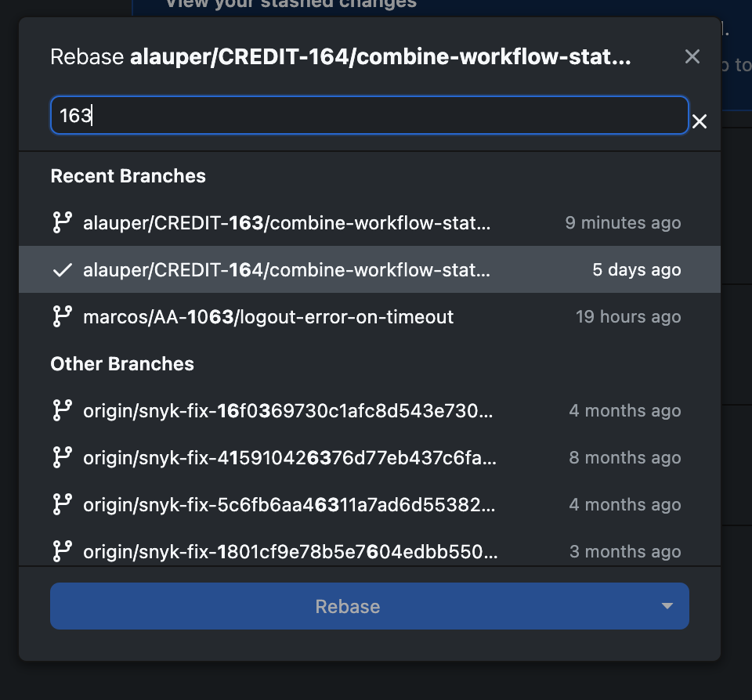
Task: Click the branch icon beside alauper/CREDIT-163
Action: point(62,222)
